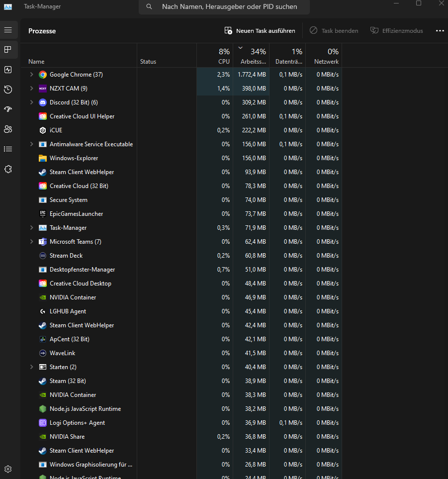Viewport: 448px width, 479px height.
Task: Click the Creative Cloud UI Helper icon
Action: [43, 116]
